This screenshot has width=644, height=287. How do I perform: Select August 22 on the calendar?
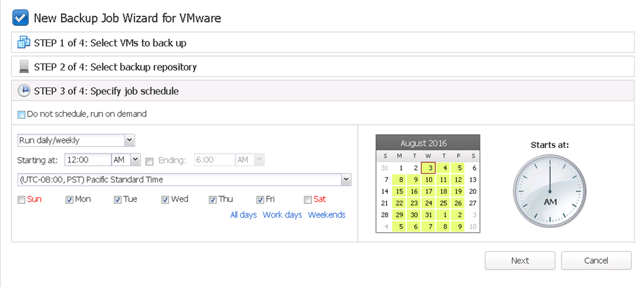[x=399, y=203]
